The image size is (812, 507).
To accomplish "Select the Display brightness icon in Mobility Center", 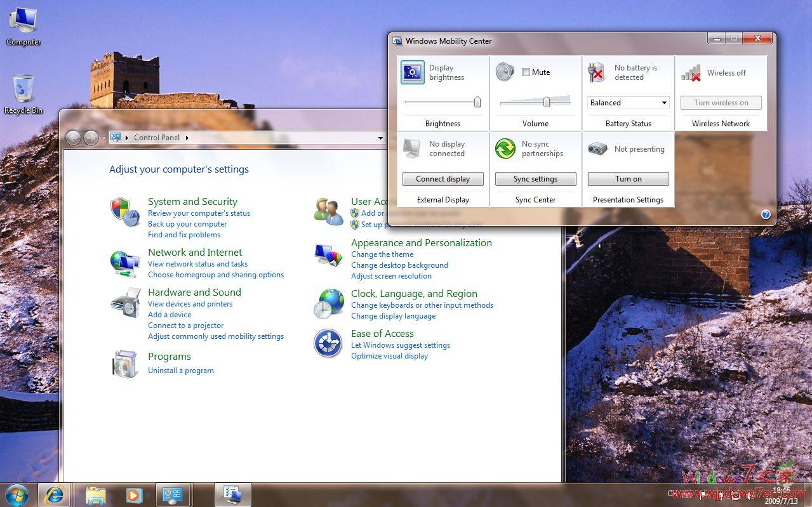I will pos(412,72).
